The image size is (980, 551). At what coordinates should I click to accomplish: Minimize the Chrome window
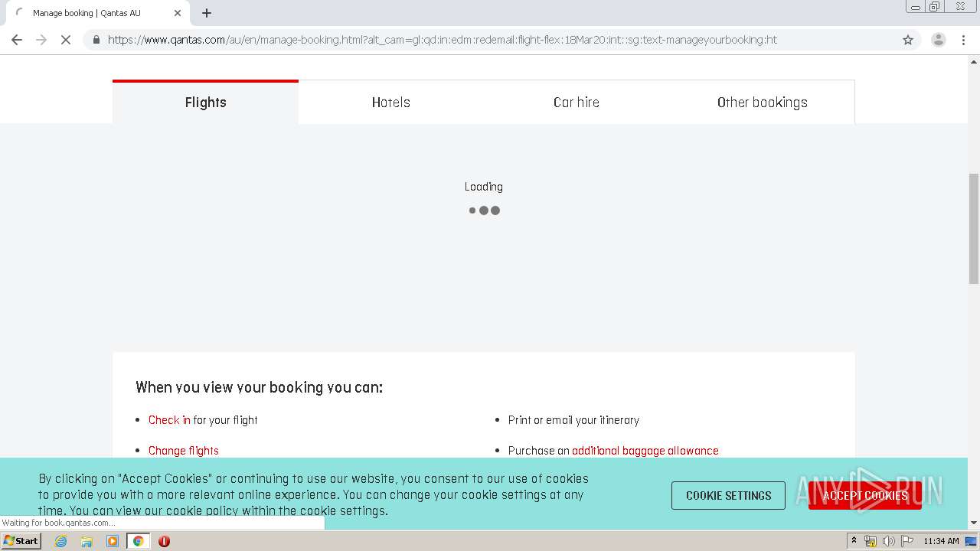[916, 7]
